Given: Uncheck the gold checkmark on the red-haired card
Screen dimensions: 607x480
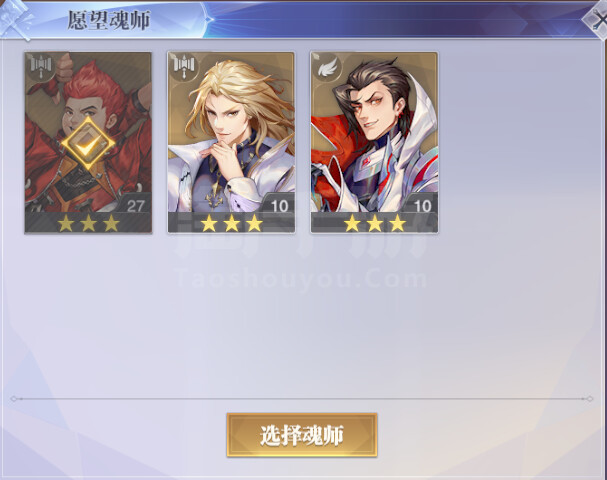Looking at the screenshot, I should (x=88, y=144).
